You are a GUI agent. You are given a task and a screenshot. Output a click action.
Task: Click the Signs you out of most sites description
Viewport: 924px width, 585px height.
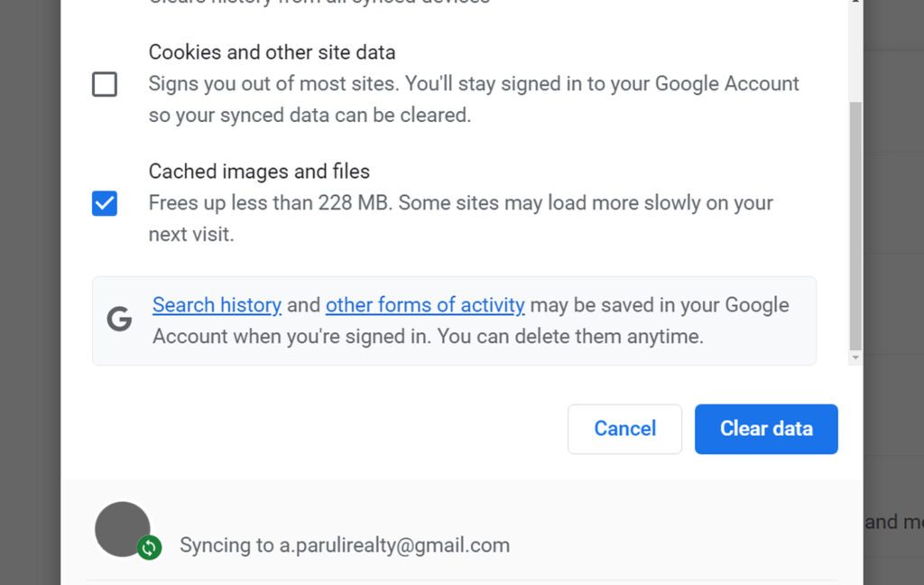tap(473, 99)
